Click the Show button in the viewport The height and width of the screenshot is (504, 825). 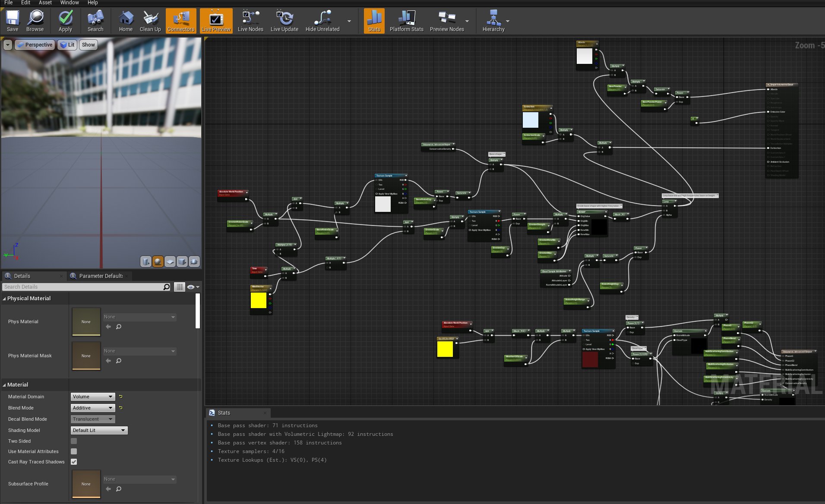88,44
